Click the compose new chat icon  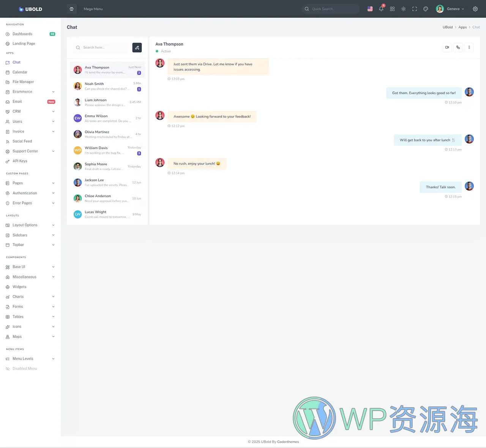[x=137, y=47]
